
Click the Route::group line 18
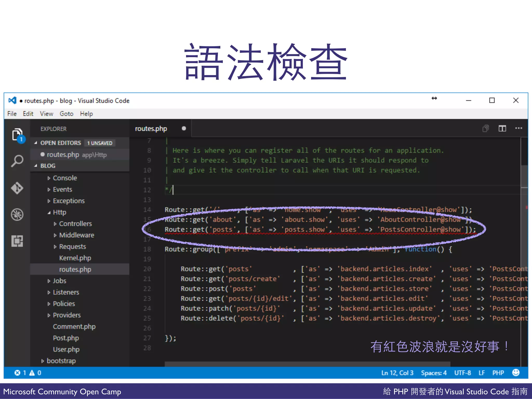[x=308, y=249]
